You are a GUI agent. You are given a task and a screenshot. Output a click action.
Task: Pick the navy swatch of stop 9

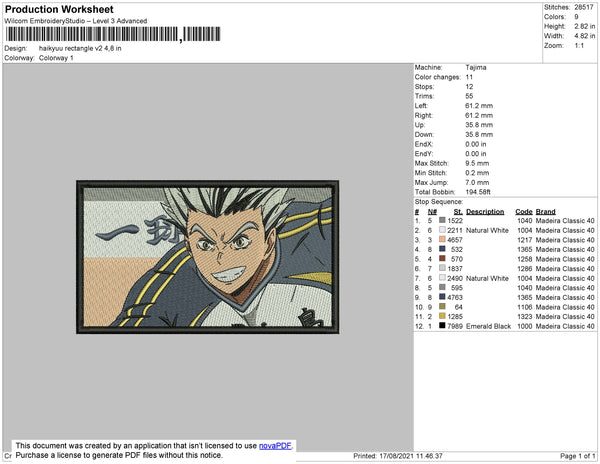tap(442, 297)
